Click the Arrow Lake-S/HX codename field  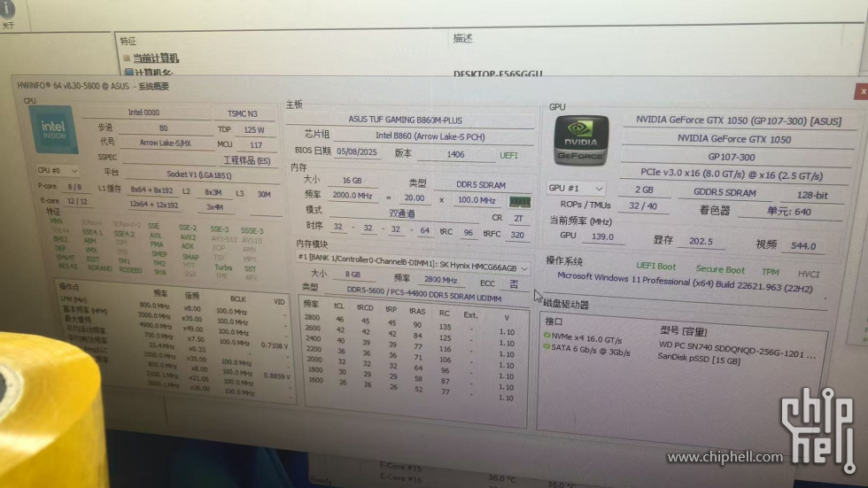pos(165,143)
